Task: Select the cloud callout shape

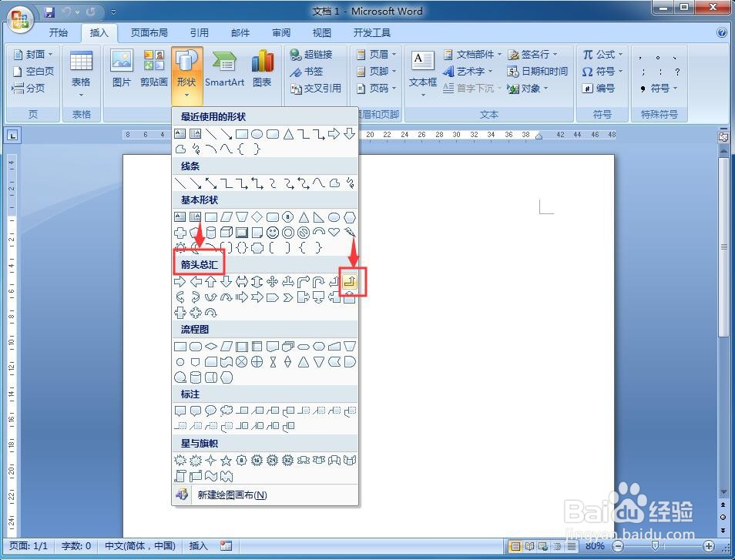Action: pos(227,411)
